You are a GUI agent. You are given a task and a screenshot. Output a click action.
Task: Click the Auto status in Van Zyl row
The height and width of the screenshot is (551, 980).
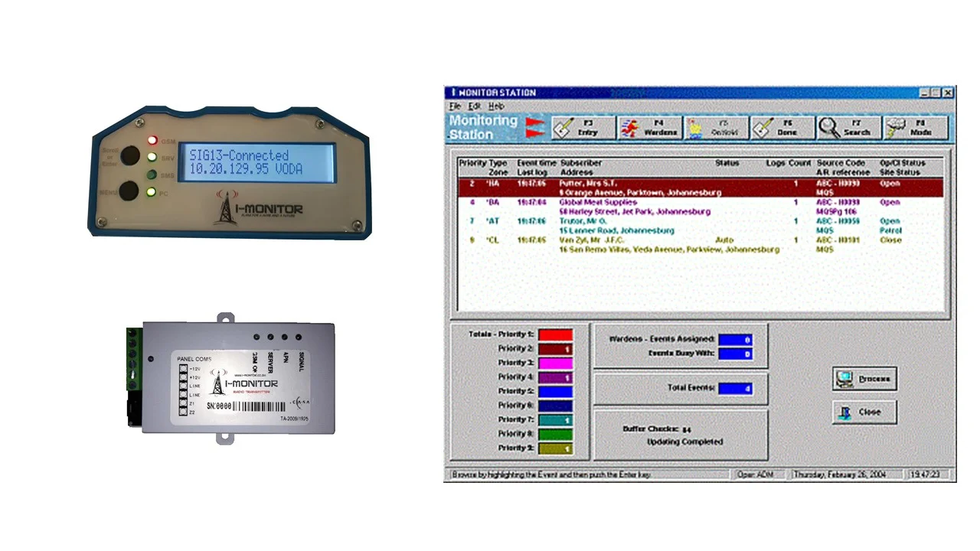(724, 240)
